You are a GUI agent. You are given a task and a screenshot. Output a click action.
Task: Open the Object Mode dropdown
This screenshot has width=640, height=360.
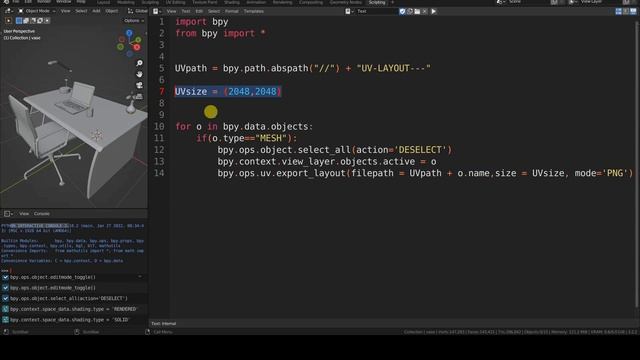(x=37, y=11)
